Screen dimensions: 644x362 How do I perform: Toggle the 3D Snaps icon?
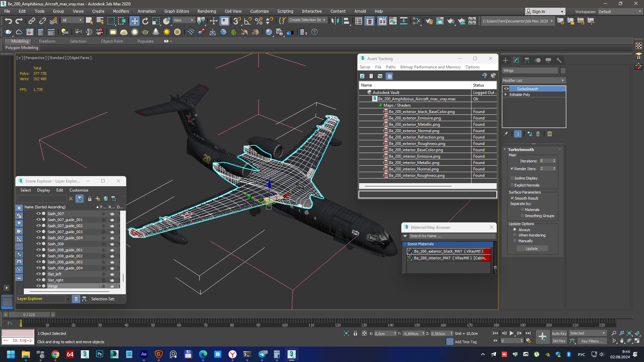tap(237, 21)
